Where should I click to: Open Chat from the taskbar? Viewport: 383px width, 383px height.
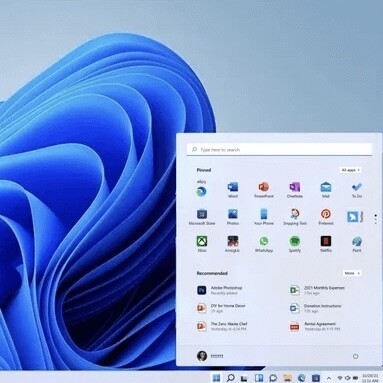(x=273, y=378)
